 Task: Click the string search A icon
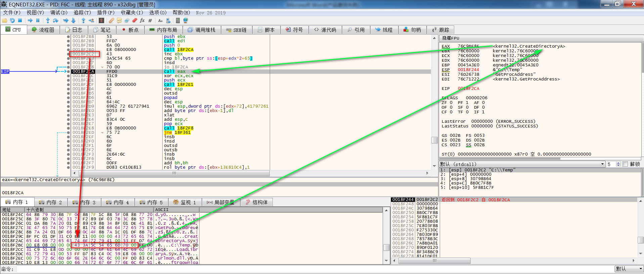[x=160, y=20]
